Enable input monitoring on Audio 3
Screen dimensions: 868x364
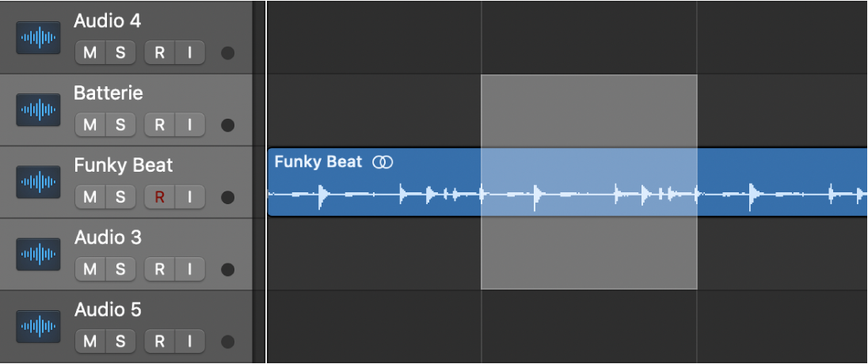189,269
